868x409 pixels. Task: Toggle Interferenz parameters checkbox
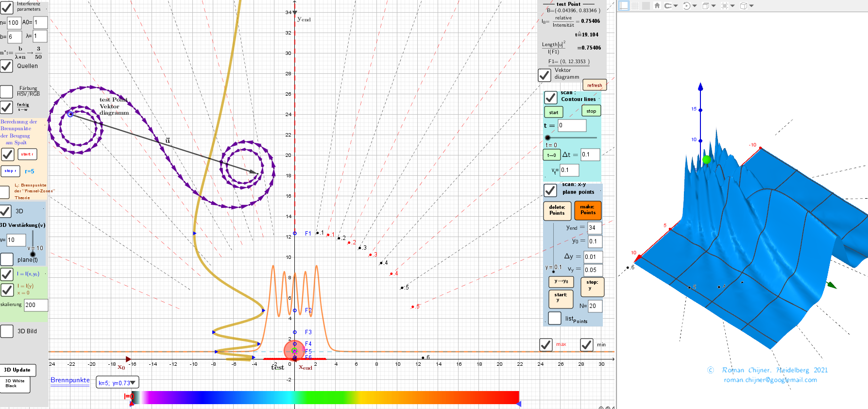pos(7,7)
